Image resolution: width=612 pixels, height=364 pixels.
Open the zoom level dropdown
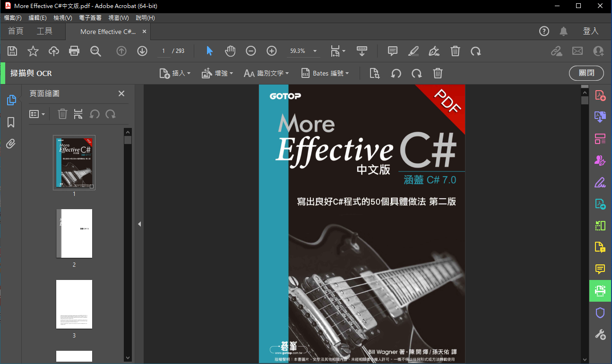(x=315, y=51)
